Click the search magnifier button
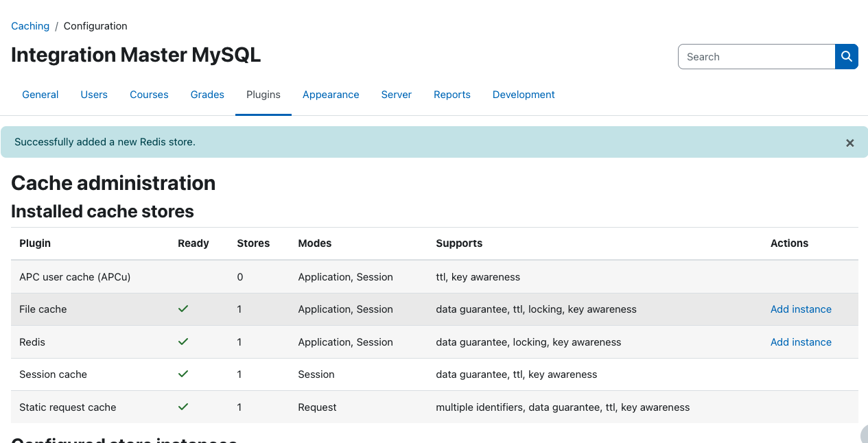The image size is (868, 443). point(847,57)
